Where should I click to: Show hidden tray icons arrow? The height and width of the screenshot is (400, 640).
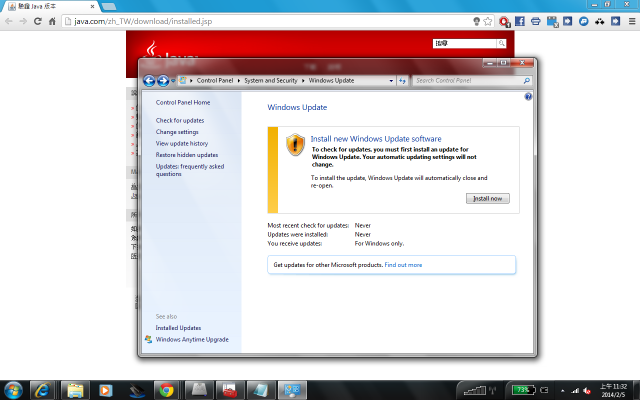pos(562,391)
